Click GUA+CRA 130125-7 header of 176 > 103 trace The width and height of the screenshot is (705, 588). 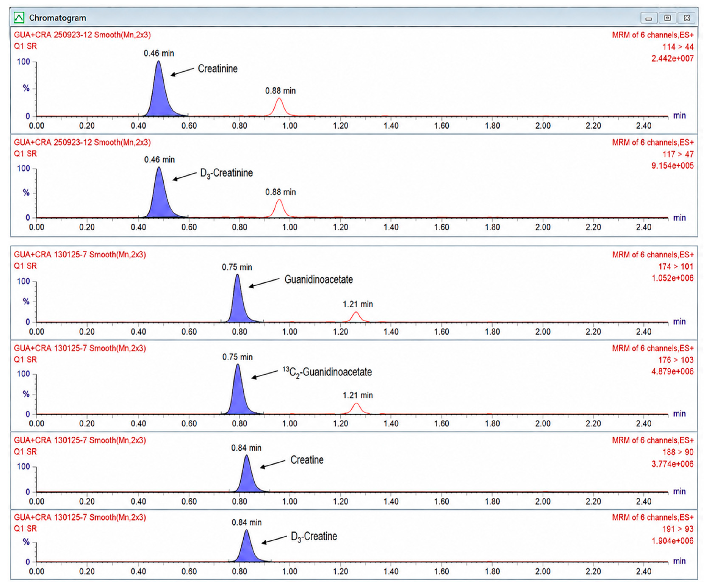[80, 348]
